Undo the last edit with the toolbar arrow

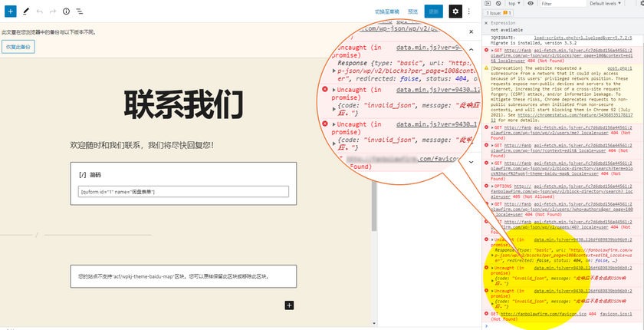[x=39, y=12]
